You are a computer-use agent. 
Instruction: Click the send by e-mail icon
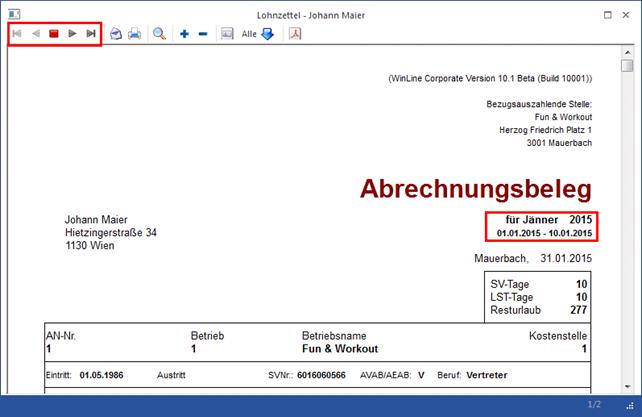click(116, 34)
